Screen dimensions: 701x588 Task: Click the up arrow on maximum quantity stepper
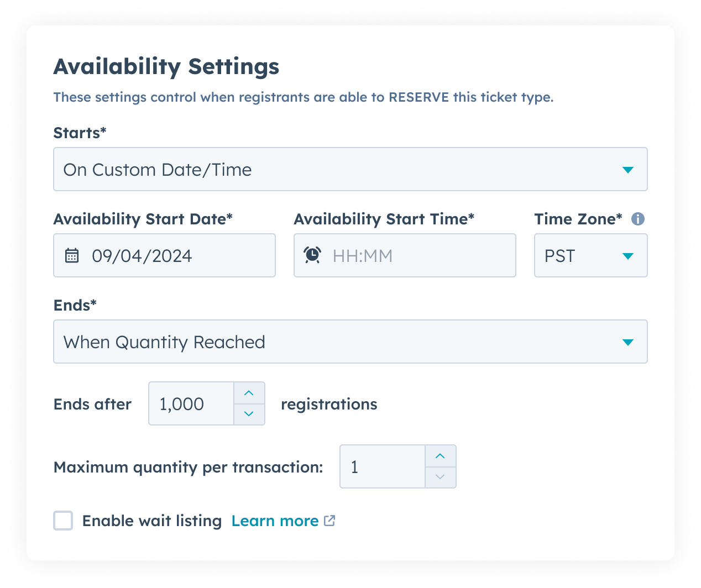coord(440,456)
